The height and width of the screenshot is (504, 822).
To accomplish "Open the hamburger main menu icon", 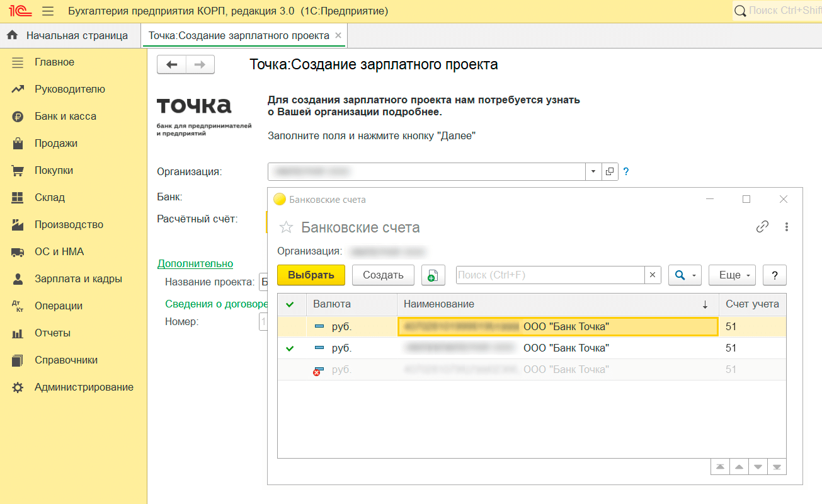I will point(48,11).
